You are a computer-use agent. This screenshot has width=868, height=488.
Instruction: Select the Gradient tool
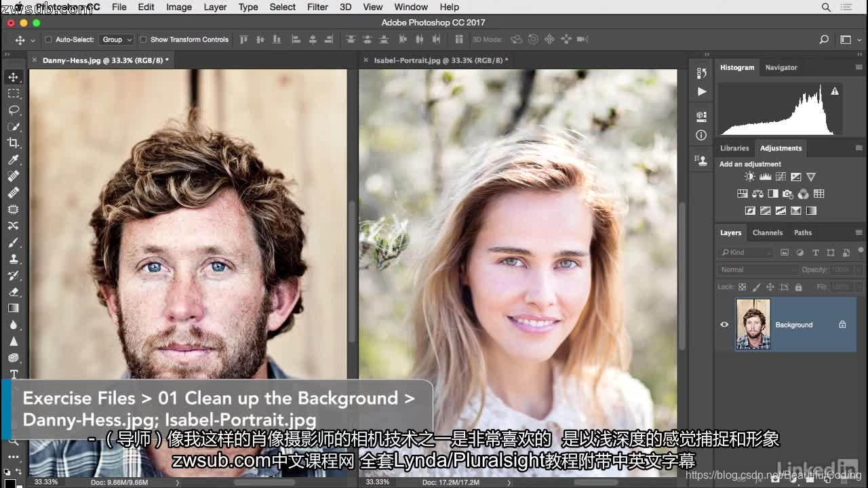(x=14, y=308)
